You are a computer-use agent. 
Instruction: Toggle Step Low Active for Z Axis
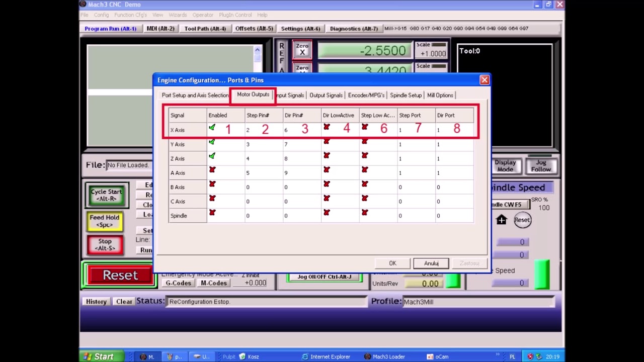point(365,156)
